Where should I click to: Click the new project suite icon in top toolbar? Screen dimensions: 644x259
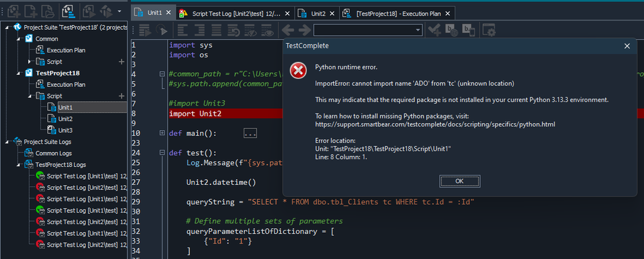coord(12,11)
